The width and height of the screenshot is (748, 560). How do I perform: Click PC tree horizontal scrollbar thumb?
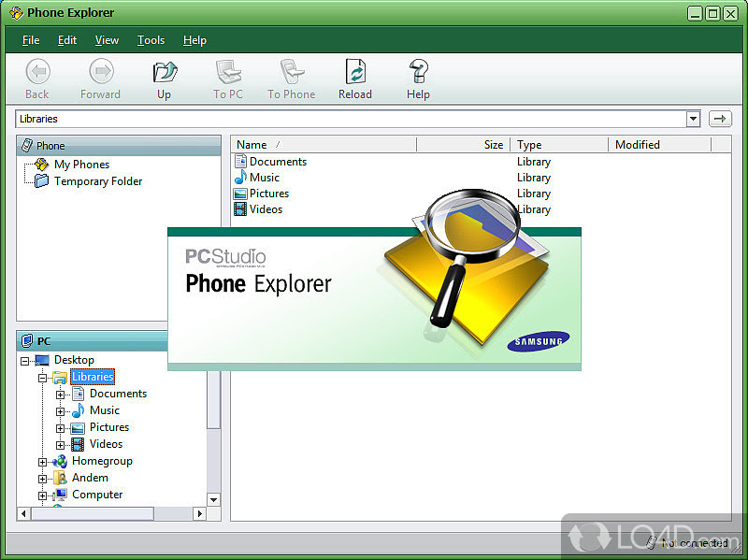pos(93,514)
